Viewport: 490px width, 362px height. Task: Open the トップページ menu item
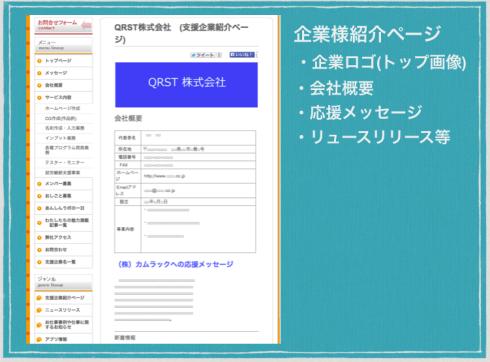click(x=58, y=61)
